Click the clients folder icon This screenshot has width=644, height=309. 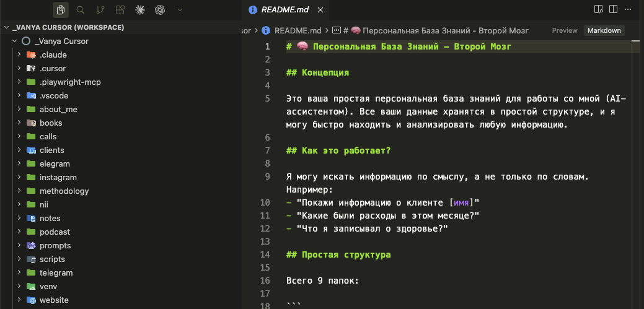click(31, 150)
